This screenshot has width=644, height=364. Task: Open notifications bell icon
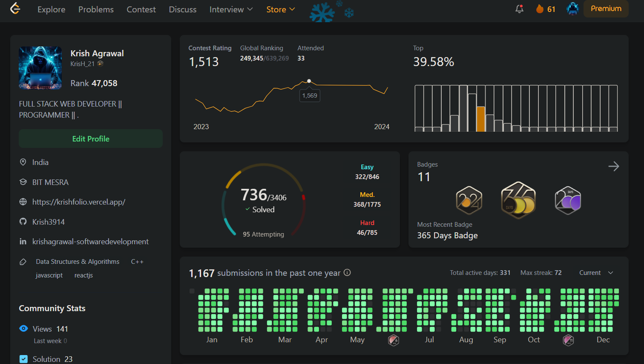coord(519,9)
